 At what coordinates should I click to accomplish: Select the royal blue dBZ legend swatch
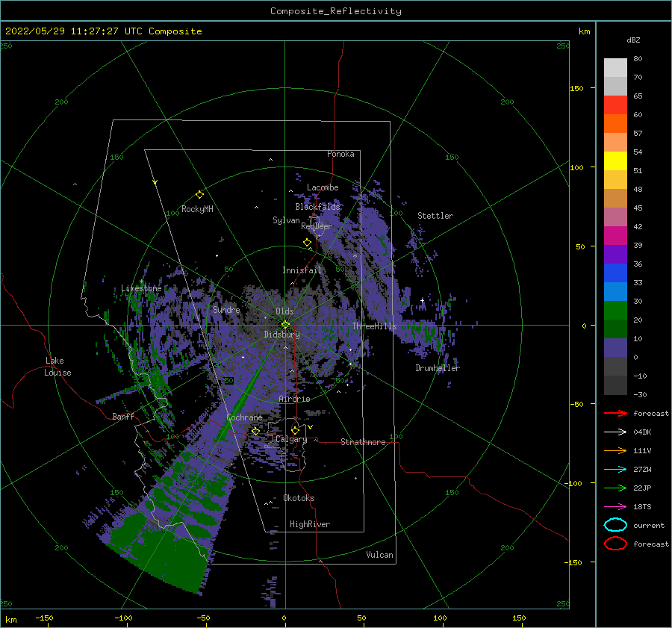(615, 273)
